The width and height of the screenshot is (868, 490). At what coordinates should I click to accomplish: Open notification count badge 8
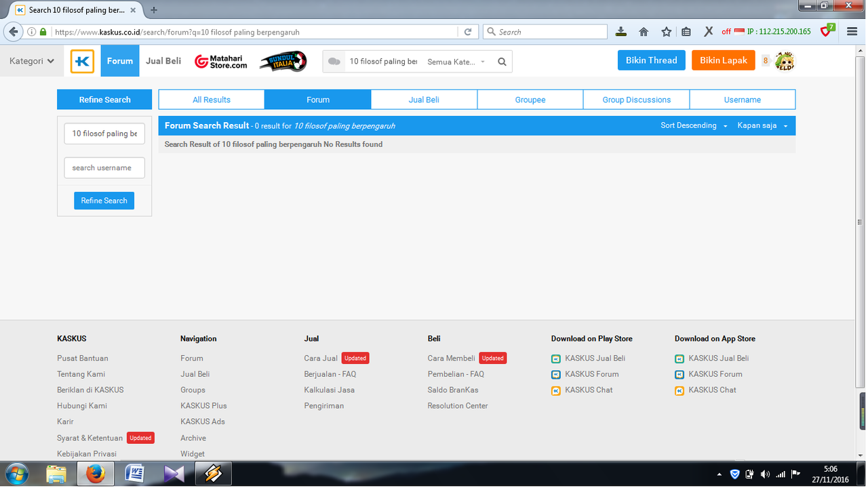(x=766, y=61)
